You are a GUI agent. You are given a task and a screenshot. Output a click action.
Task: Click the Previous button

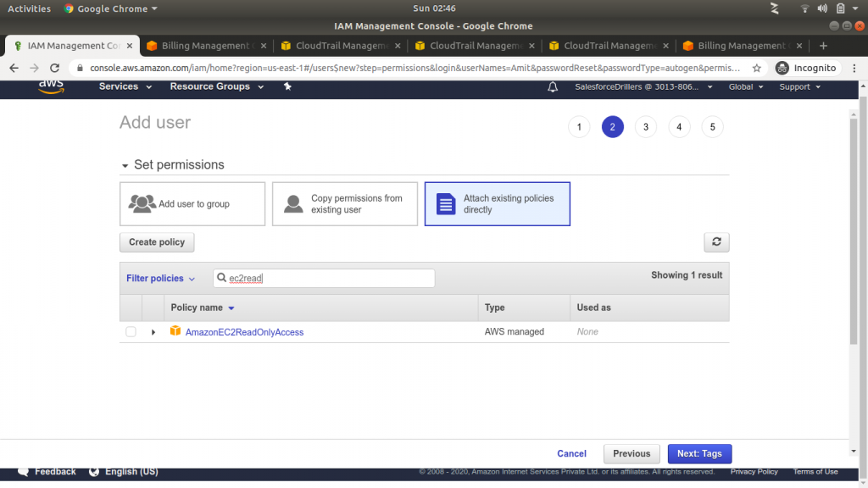(632, 454)
